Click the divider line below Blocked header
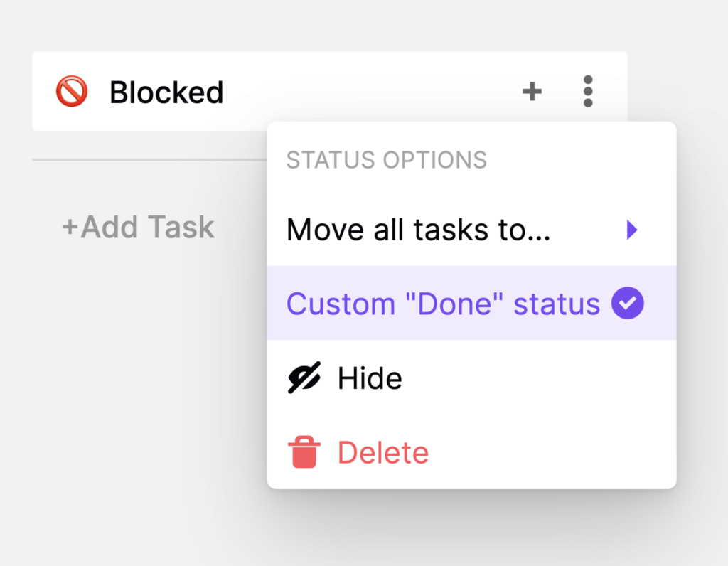The height and width of the screenshot is (566, 728). click(142, 160)
